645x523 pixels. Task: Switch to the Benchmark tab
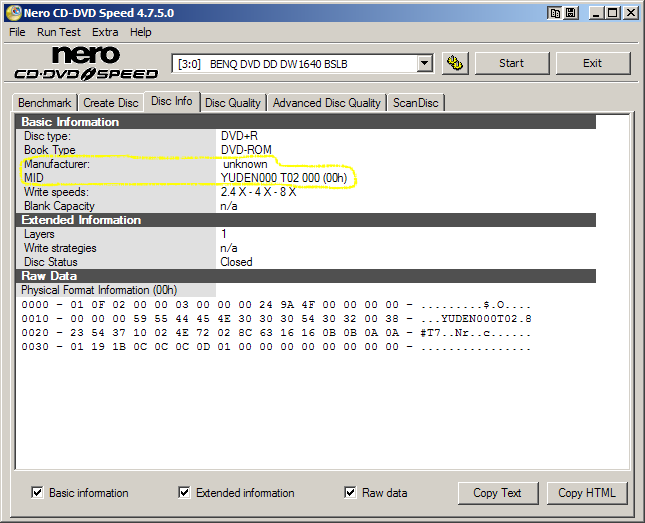pyautogui.click(x=44, y=103)
